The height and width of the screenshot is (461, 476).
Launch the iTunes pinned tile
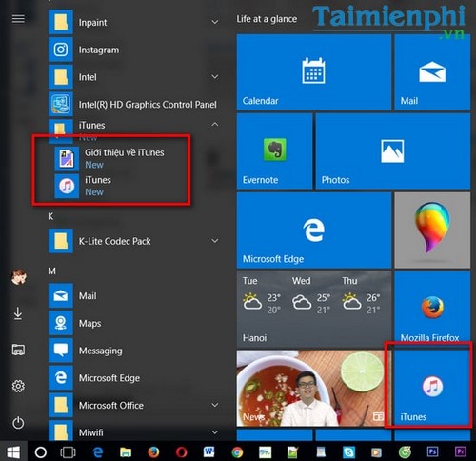pos(432,388)
